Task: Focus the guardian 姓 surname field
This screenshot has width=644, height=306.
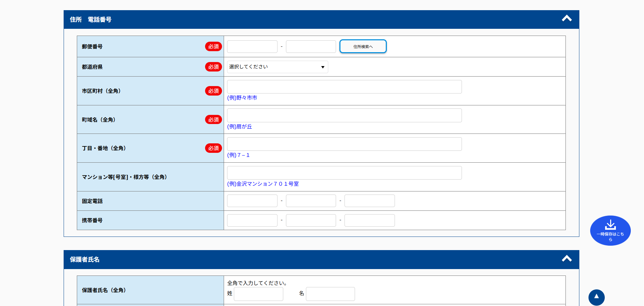Action: point(258,294)
